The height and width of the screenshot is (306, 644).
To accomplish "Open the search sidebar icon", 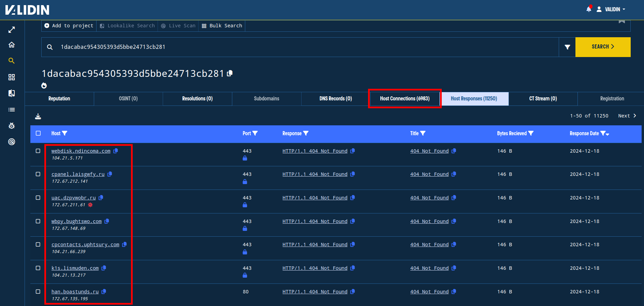I will pos(12,61).
